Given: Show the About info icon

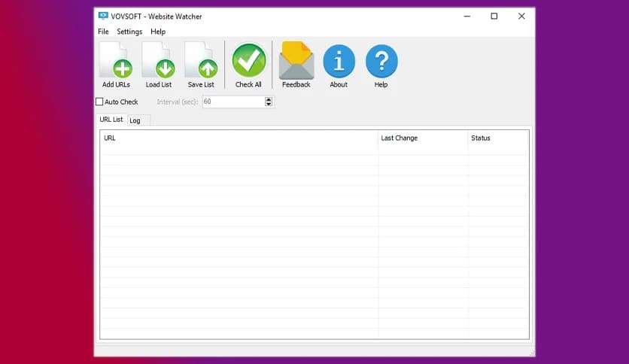Looking at the screenshot, I should (x=339, y=65).
